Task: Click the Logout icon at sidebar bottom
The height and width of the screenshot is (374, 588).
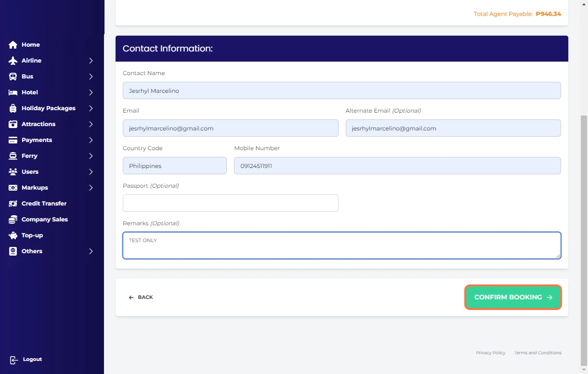Action: (13, 360)
